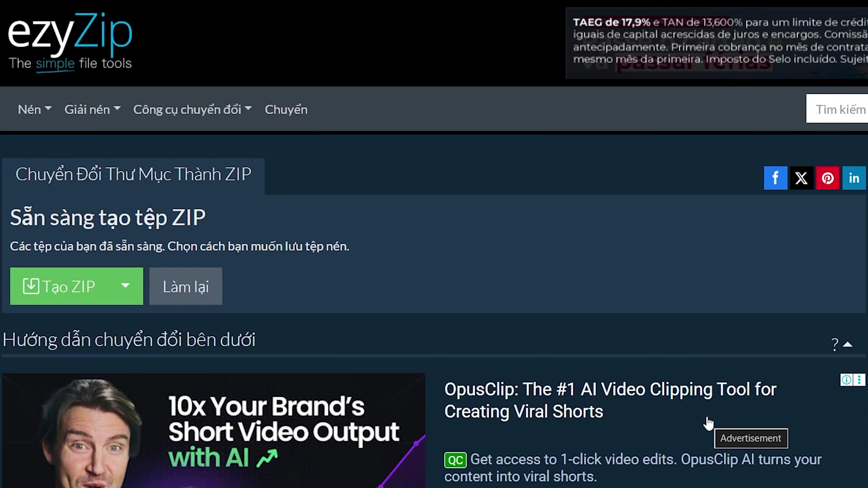Click the OpusClip video ad thumbnail

coord(213,430)
